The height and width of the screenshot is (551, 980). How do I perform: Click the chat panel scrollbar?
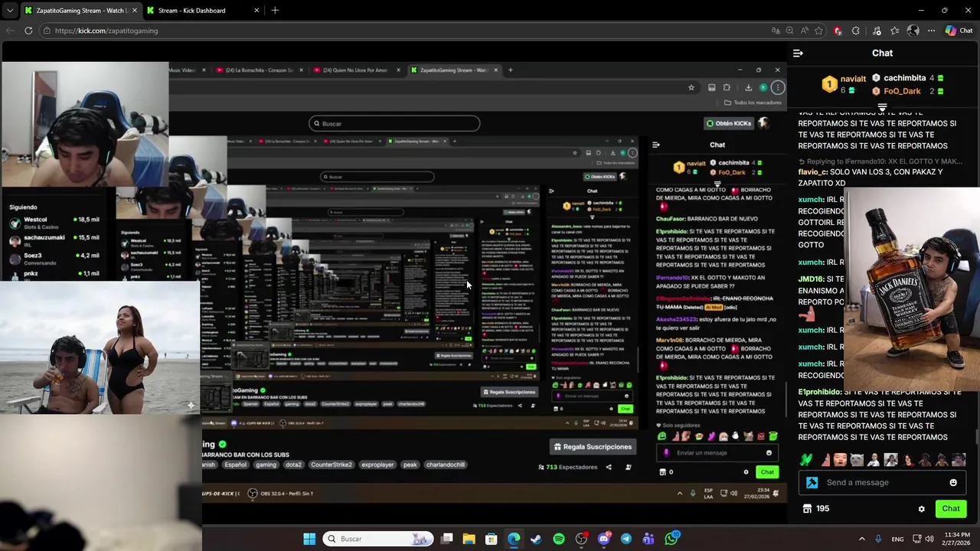[x=976, y=436]
